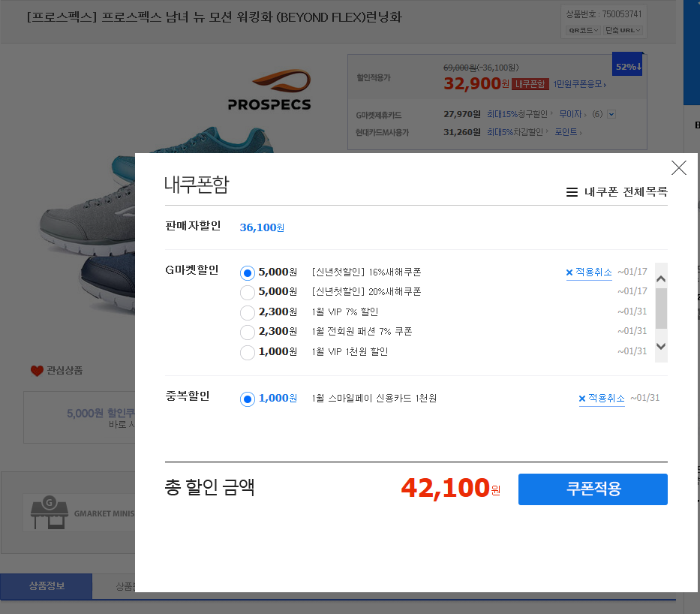This screenshot has width=700, height=614.
Task: Click the heart 관심상품 icon
Action: (x=37, y=371)
